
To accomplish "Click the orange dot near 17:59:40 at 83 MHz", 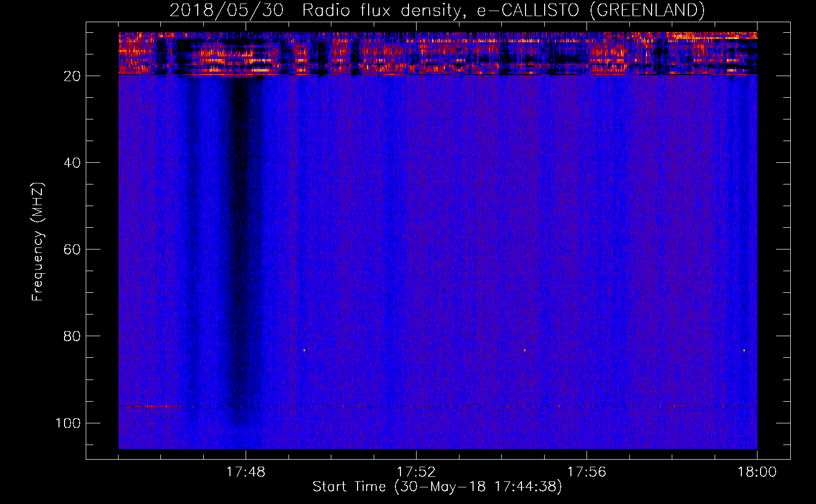I will pos(744,350).
